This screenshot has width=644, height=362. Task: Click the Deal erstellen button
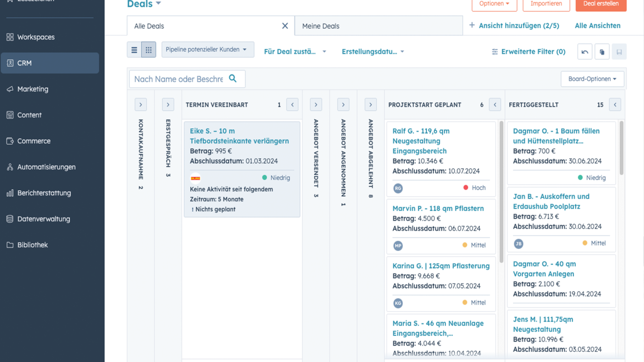[601, 4]
